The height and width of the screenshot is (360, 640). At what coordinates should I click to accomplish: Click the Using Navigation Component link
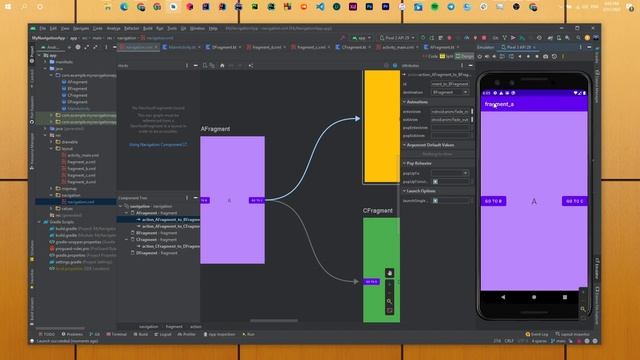(158, 144)
